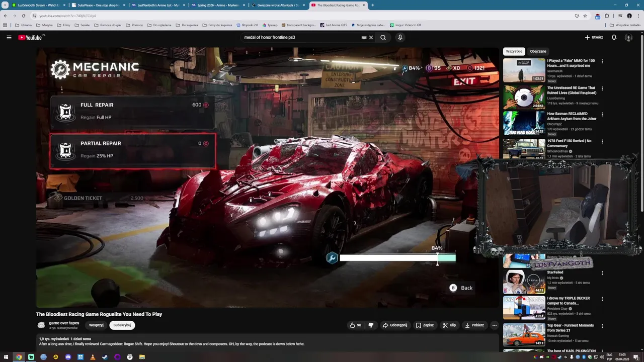Select the Wszystkie filter chip
Image resolution: width=644 pixels, height=362 pixels.
tap(514, 51)
